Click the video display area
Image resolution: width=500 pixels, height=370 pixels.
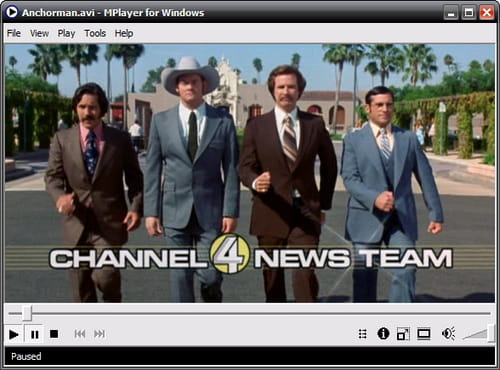coord(250,173)
